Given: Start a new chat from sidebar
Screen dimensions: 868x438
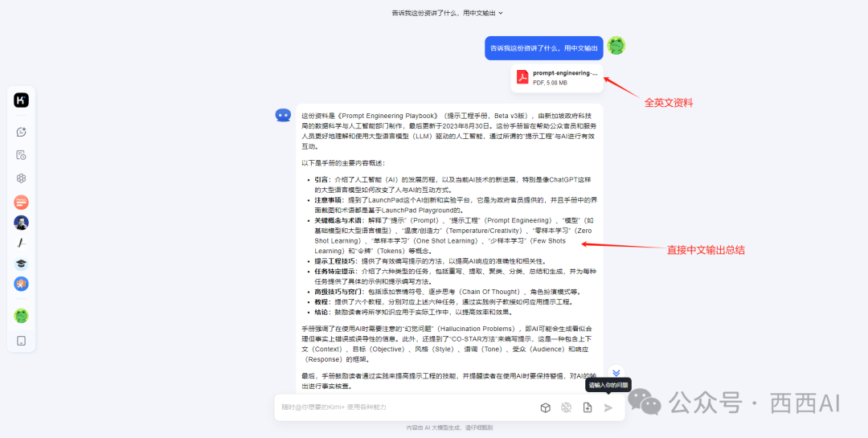Looking at the screenshot, I should (x=21, y=132).
